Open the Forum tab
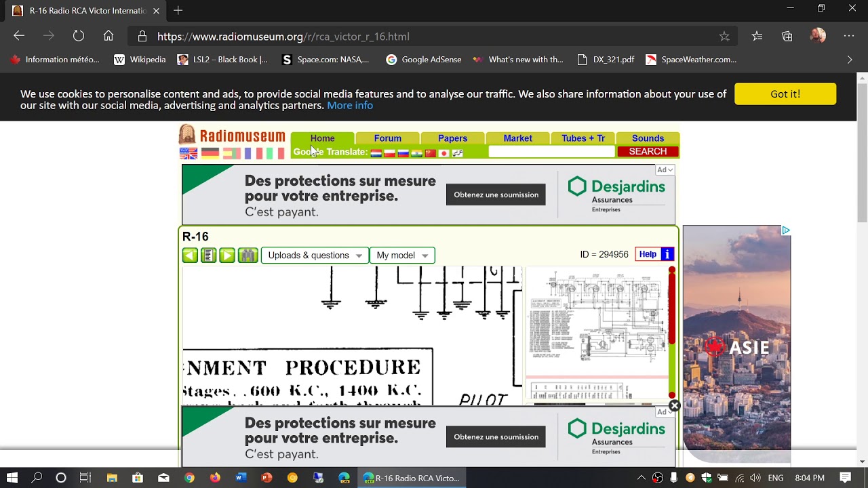The height and width of the screenshot is (488, 868). [387, 138]
